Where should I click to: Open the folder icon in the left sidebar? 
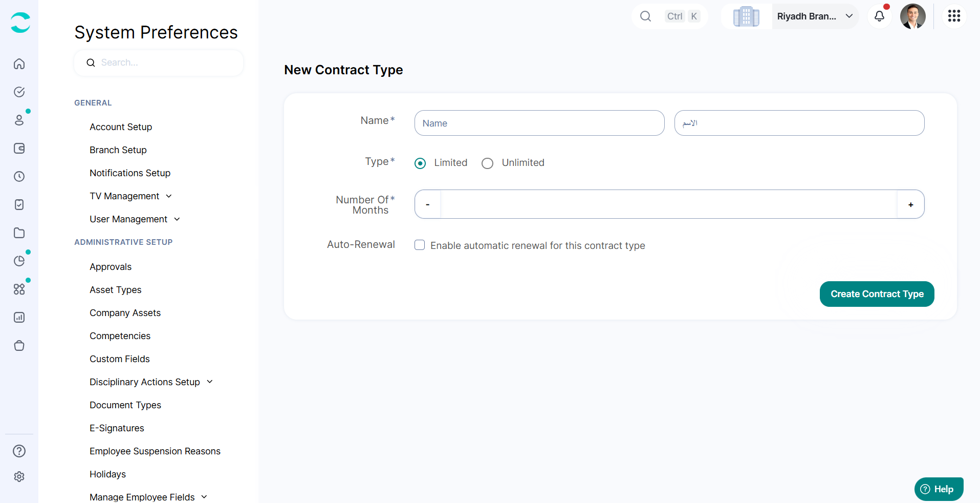click(x=19, y=233)
